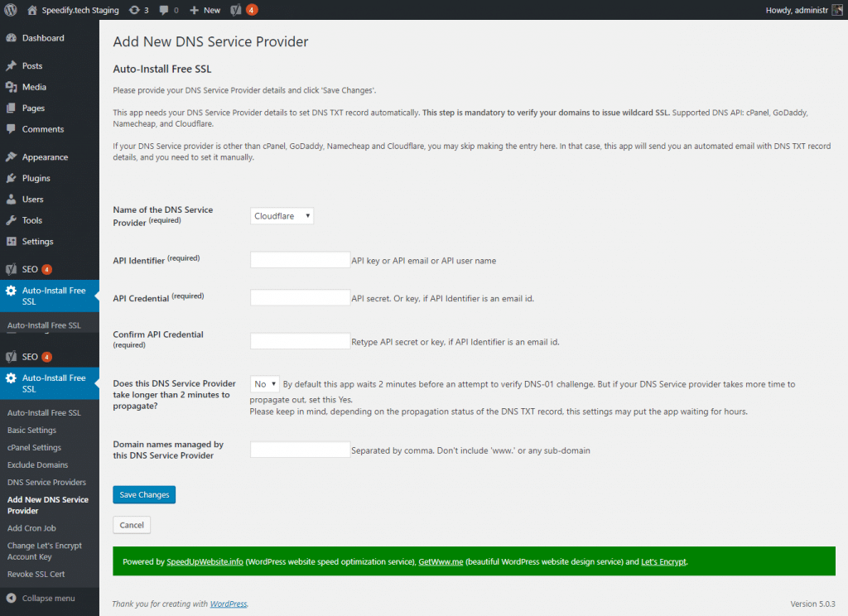Focus the Domain names input field
This screenshot has height=616, width=848.
[300, 450]
